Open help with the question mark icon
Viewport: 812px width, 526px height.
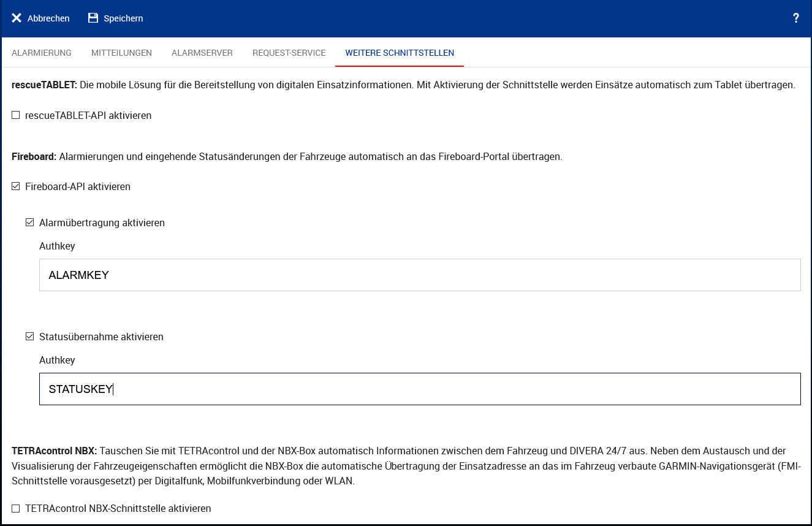tap(795, 18)
